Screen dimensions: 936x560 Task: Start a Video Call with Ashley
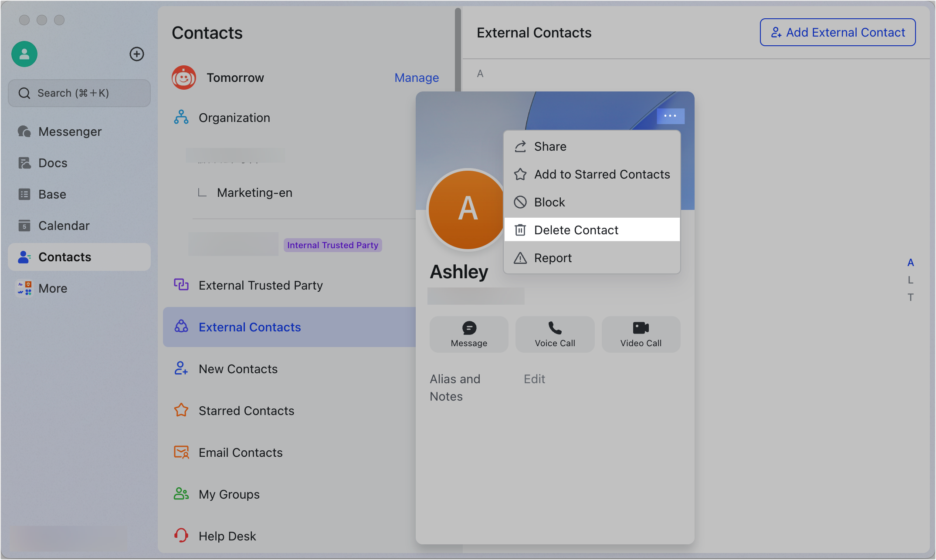[x=640, y=334]
